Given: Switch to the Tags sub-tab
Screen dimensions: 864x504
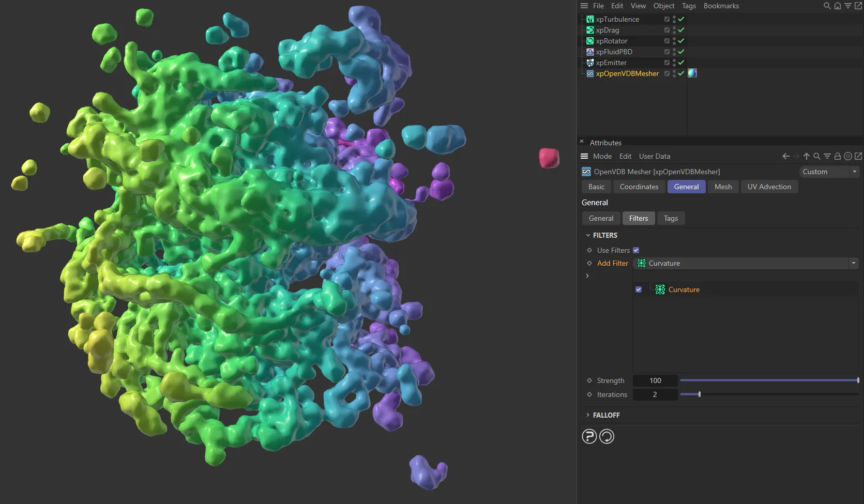Looking at the screenshot, I should pyautogui.click(x=671, y=218).
